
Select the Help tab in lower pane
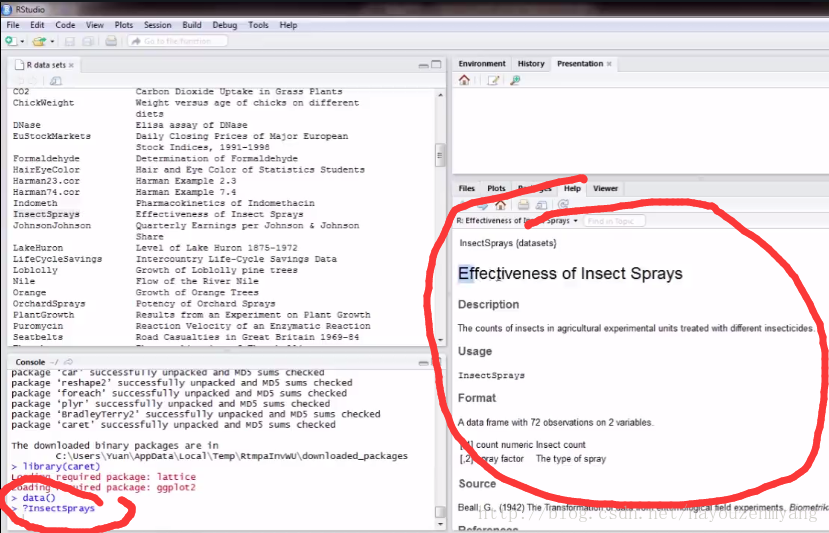pos(572,188)
